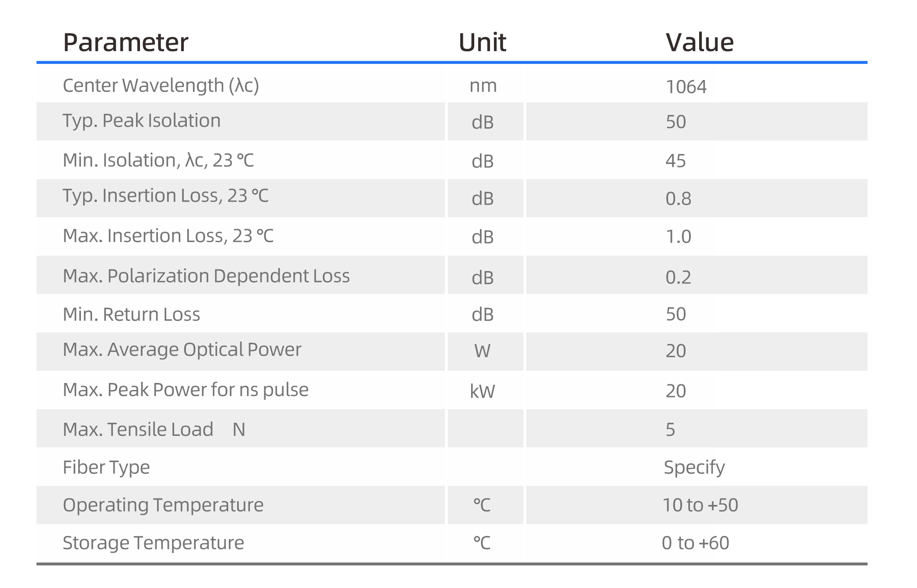The width and height of the screenshot is (917, 588).
Task: Click the Max. Polarization Dependent Loss label
Action: coord(206,276)
